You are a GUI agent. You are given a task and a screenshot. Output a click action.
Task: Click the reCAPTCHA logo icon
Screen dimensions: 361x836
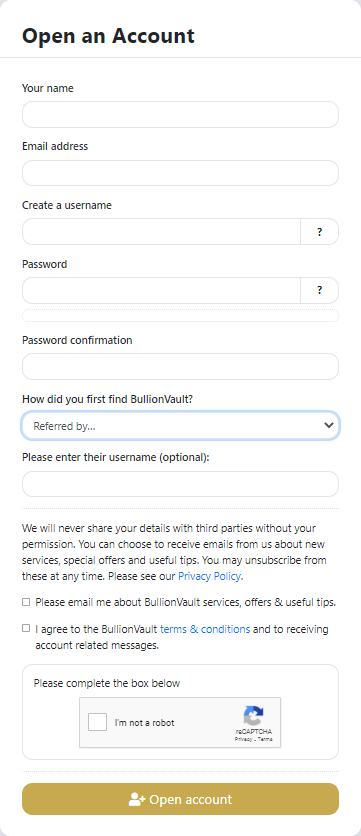tap(254, 716)
